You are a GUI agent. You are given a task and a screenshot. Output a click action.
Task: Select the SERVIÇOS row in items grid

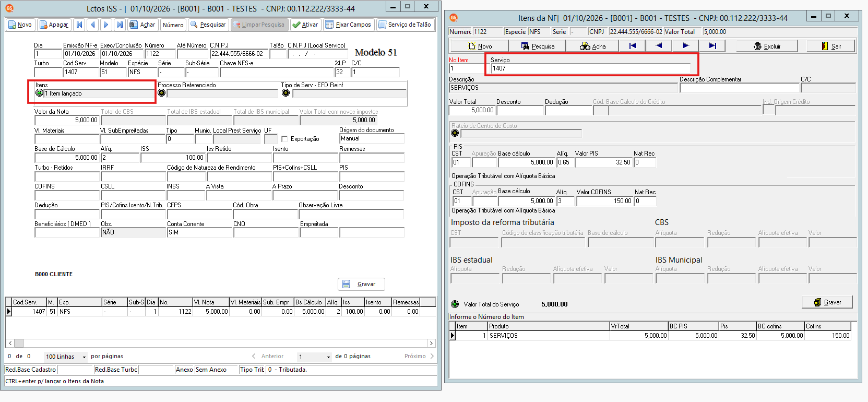(650, 336)
